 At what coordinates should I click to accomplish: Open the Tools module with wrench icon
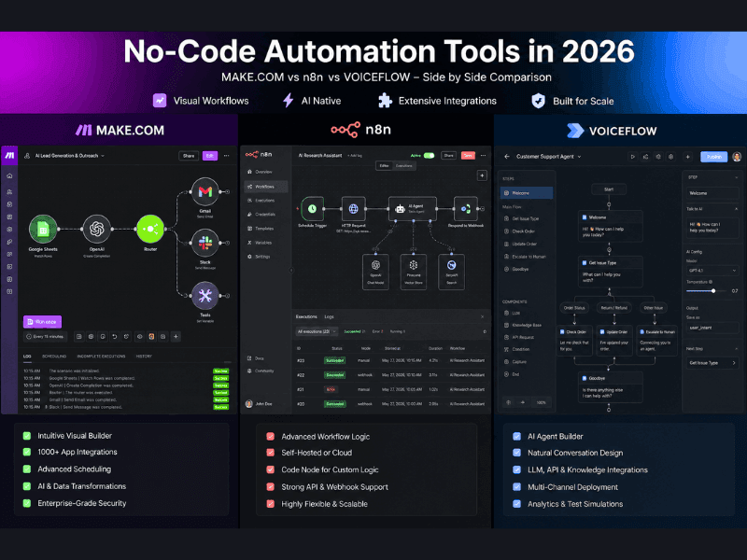(x=204, y=296)
